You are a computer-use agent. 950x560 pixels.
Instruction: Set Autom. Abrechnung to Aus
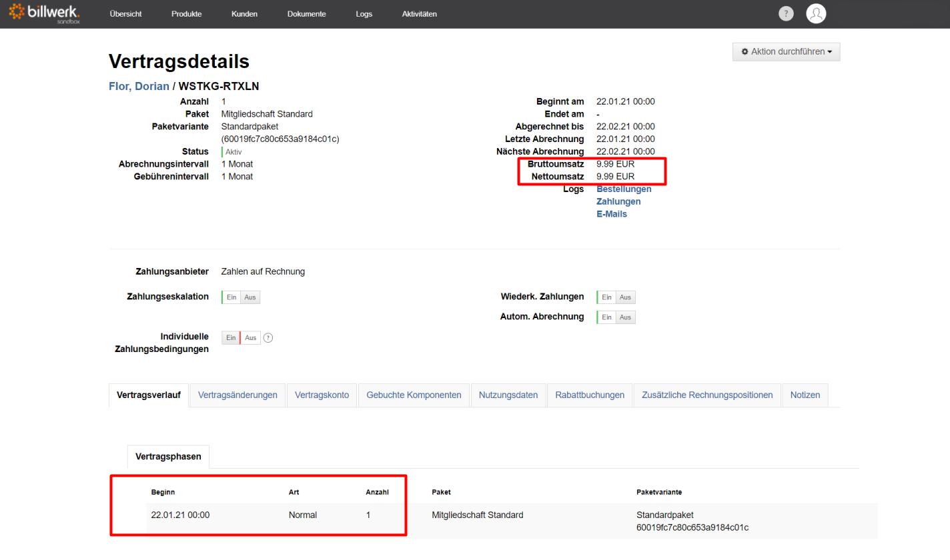pos(626,317)
